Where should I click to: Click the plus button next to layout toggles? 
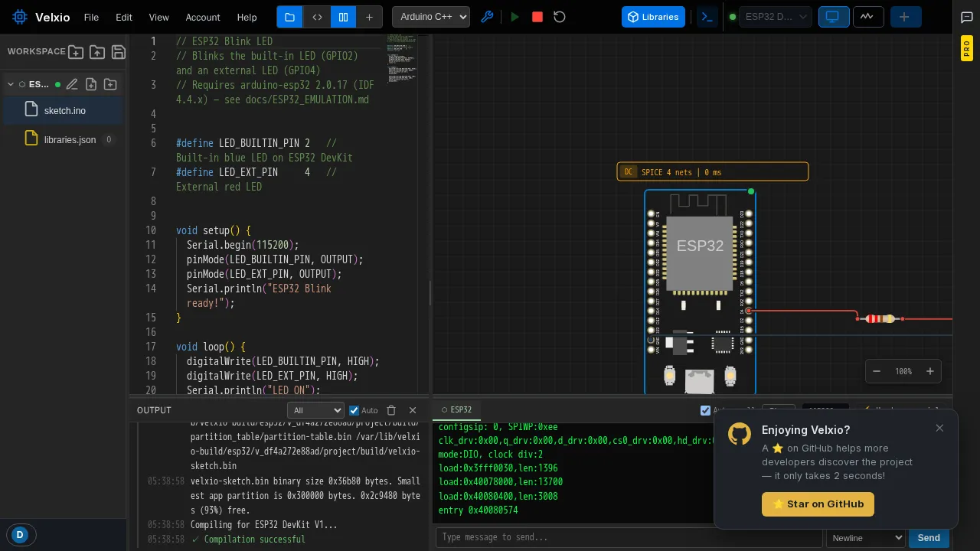[x=369, y=17]
